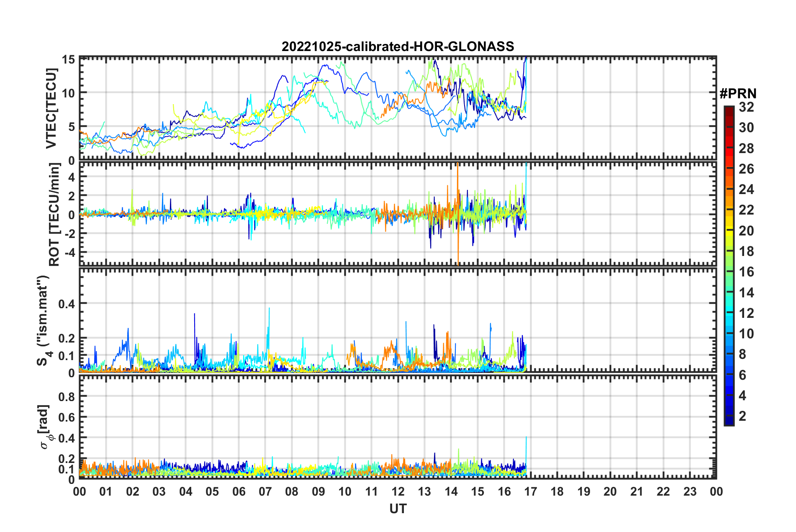The image size is (796, 532).
Task: Click ROT axis tick value -4
Action: click(x=69, y=253)
